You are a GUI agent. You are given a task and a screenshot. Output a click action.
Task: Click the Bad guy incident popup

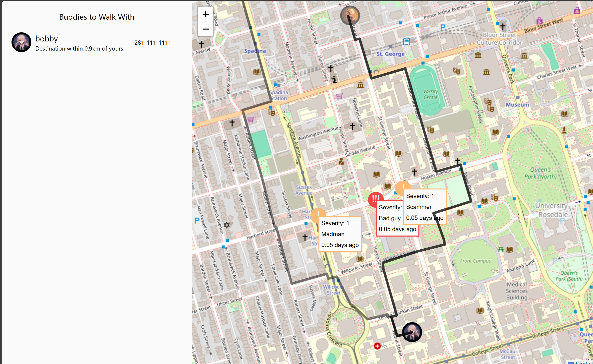[x=390, y=218]
